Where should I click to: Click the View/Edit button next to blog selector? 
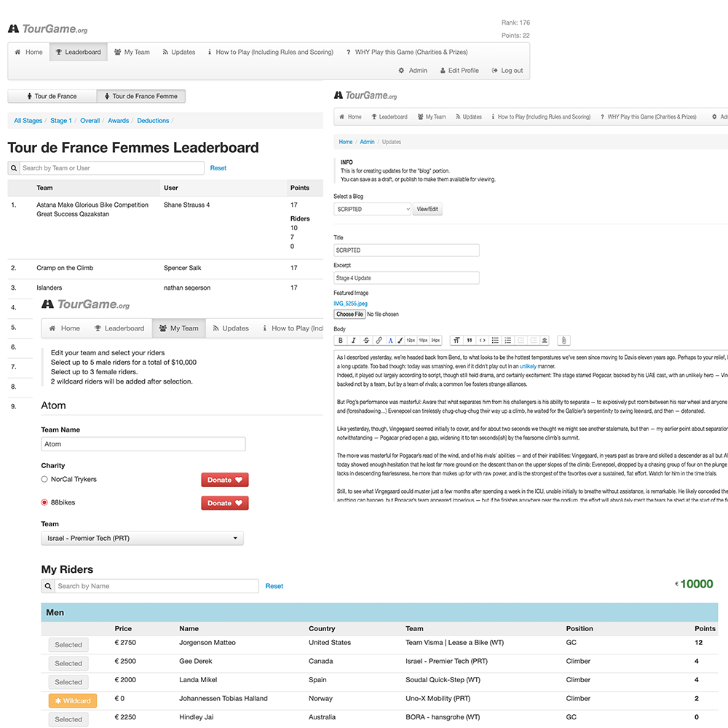tap(427, 209)
